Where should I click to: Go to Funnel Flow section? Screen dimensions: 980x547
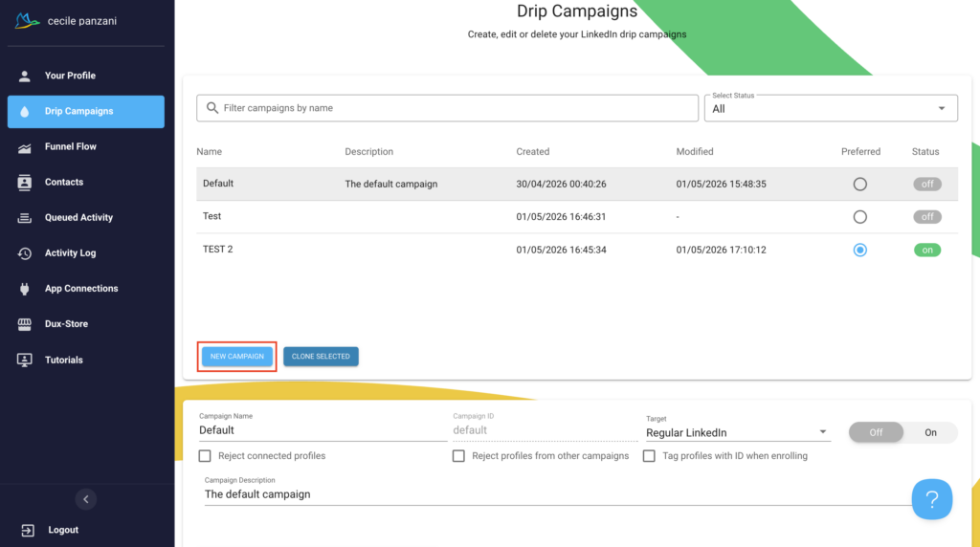coord(71,146)
